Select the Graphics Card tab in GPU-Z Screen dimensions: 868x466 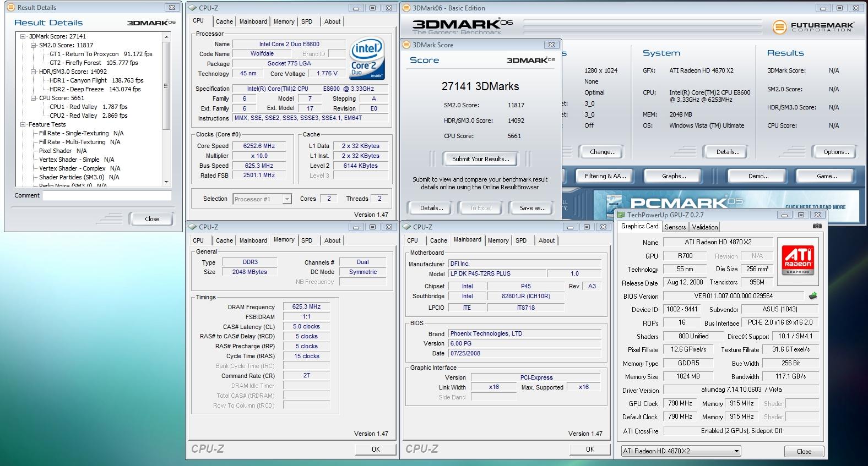[639, 226]
